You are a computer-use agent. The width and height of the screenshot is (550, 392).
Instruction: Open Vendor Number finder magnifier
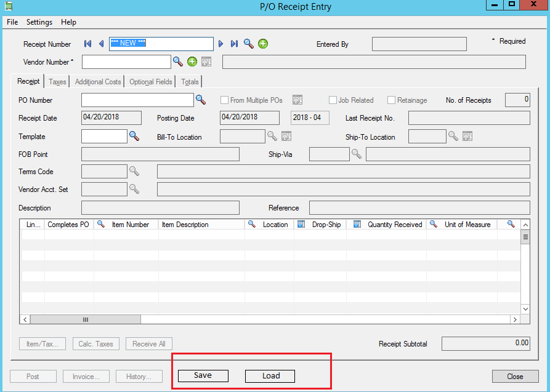coord(178,62)
